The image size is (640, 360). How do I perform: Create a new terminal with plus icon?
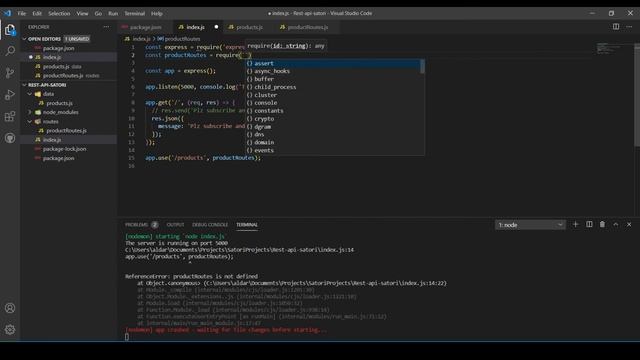(x=576, y=224)
